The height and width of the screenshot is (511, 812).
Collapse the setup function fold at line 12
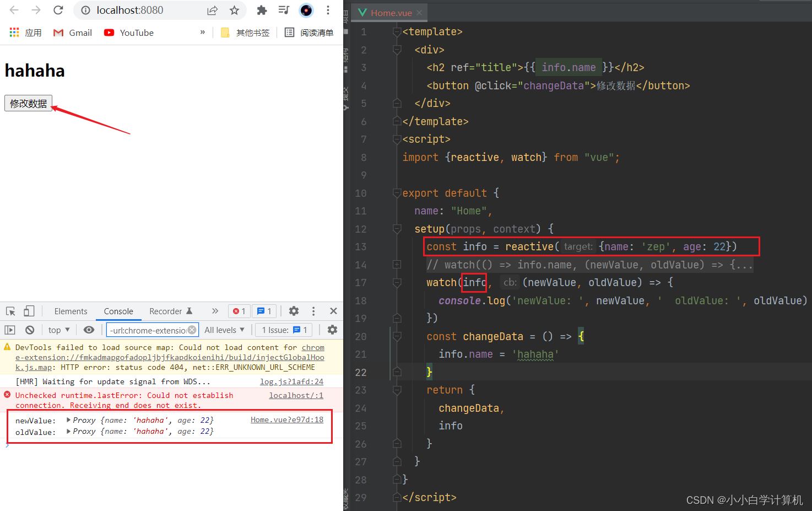pyautogui.click(x=397, y=229)
